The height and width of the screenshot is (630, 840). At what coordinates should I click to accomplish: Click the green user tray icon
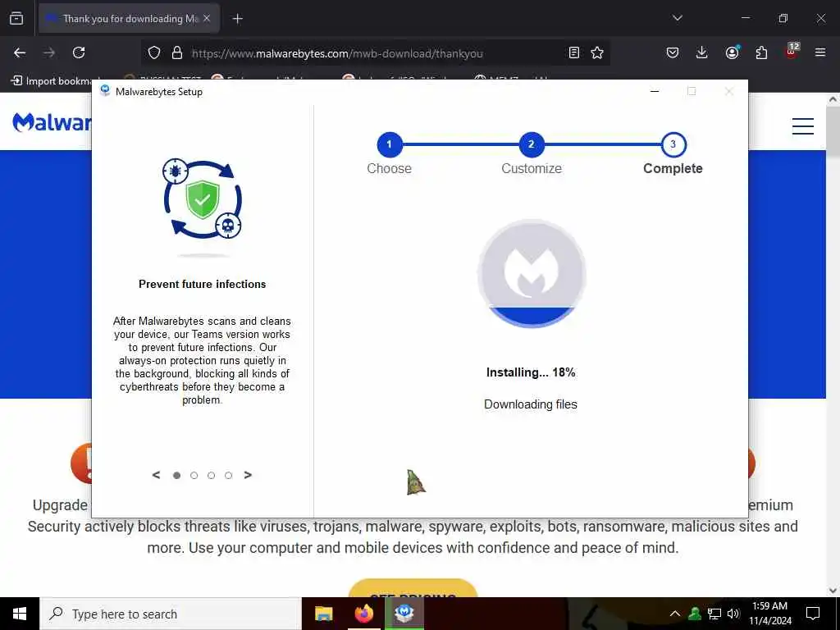click(x=695, y=614)
